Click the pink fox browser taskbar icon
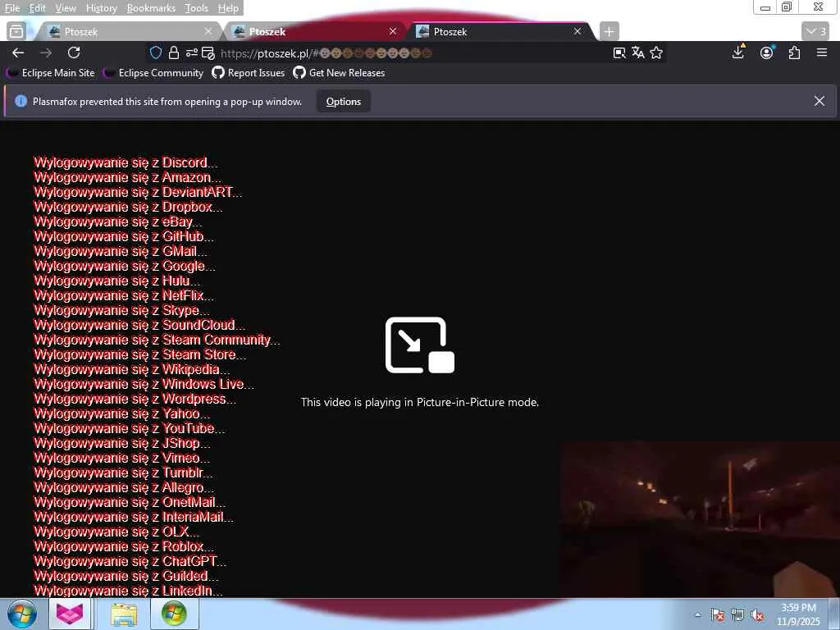The image size is (840, 630). [x=71, y=614]
